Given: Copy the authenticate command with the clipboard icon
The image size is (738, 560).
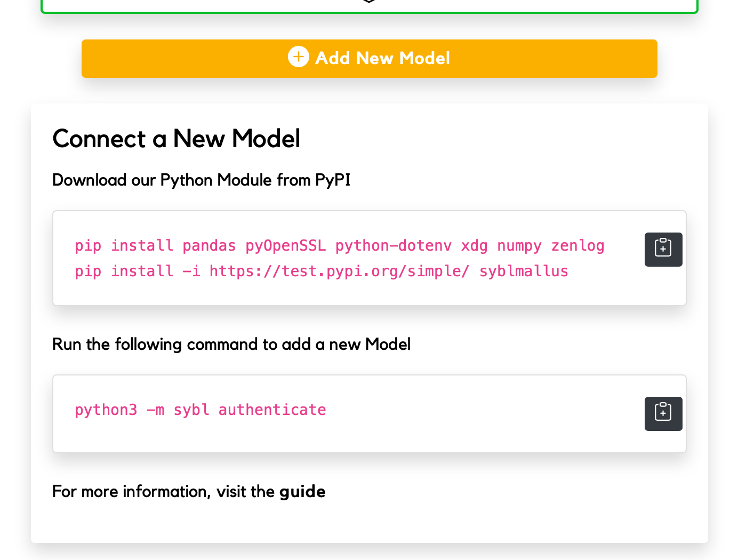Looking at the screenshot, I should click(x=663, y=413).
